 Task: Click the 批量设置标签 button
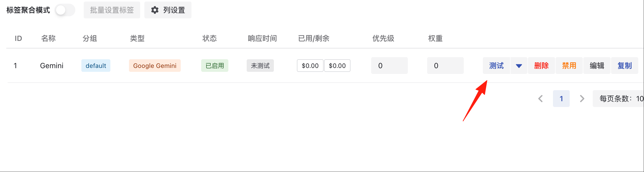(x=112, y=10)
